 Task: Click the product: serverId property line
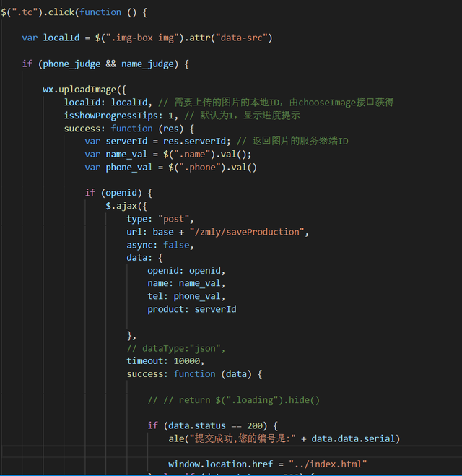[192, 309]
